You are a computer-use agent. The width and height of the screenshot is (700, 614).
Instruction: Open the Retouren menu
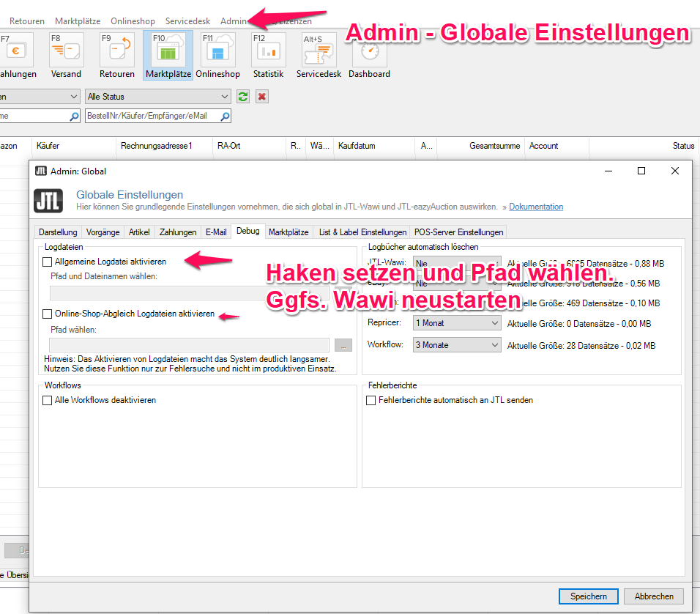(27, 21)
